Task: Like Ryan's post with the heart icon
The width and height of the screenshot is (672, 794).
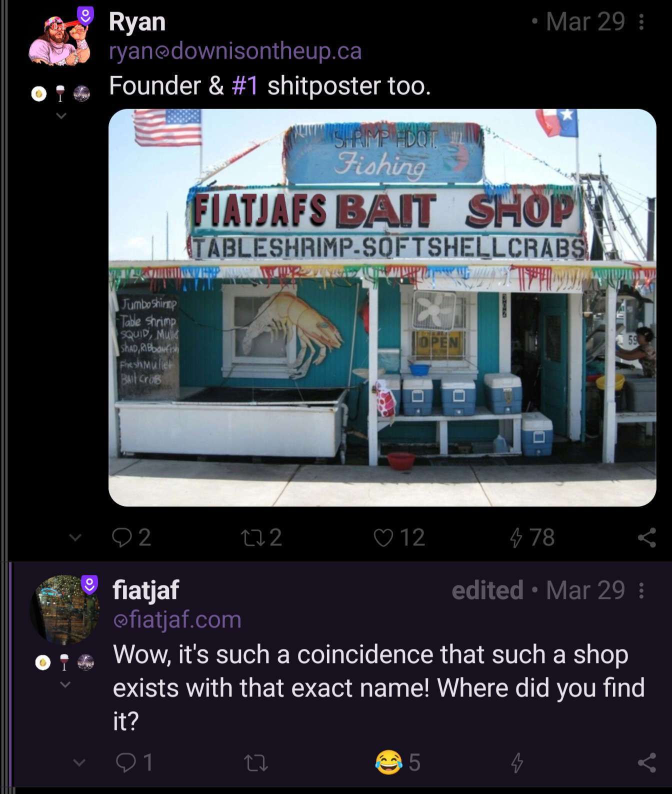Action: [x=398, y=537]
